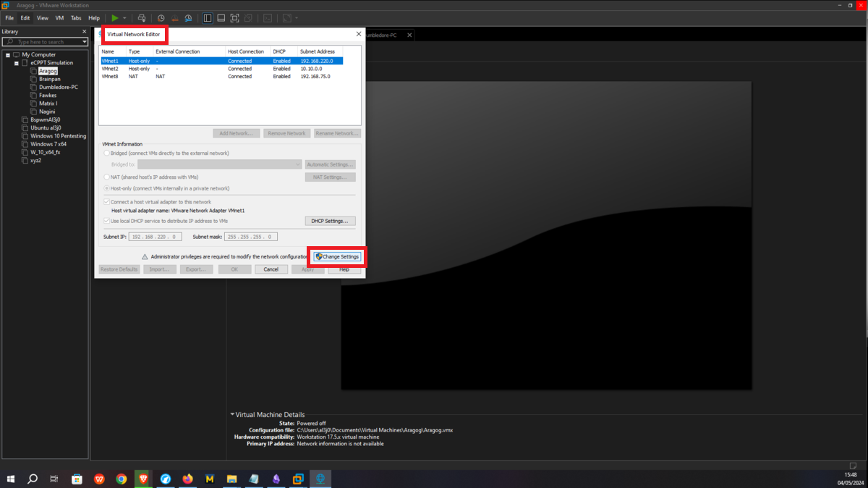The image size is (868, 488).
Task: Open the library search filter dropdown arrow
Action: click(x=85, y=42)
